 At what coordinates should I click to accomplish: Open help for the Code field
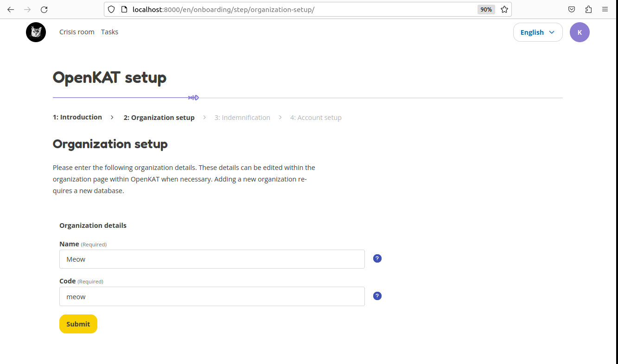tap(377, 296)
